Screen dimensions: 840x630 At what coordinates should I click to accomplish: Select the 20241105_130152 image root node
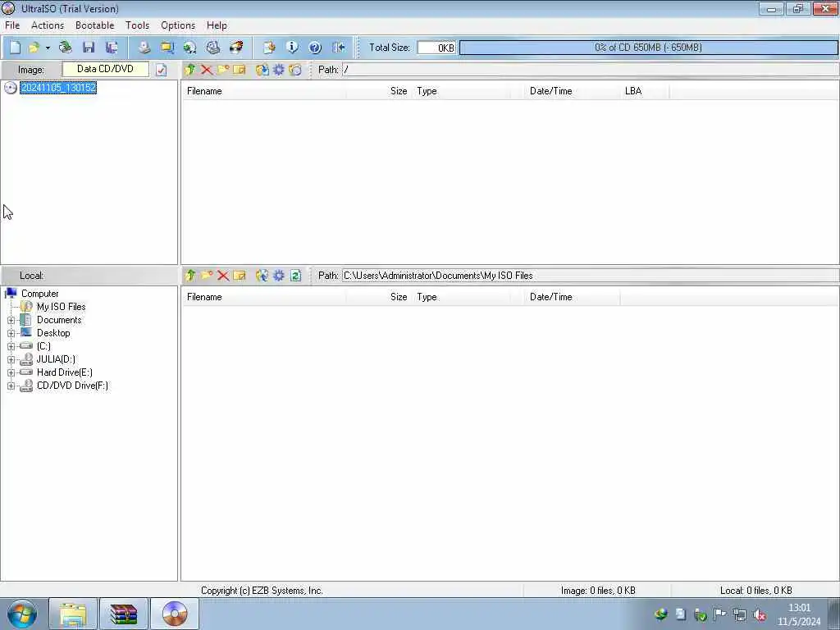click(x=58, y=87)
